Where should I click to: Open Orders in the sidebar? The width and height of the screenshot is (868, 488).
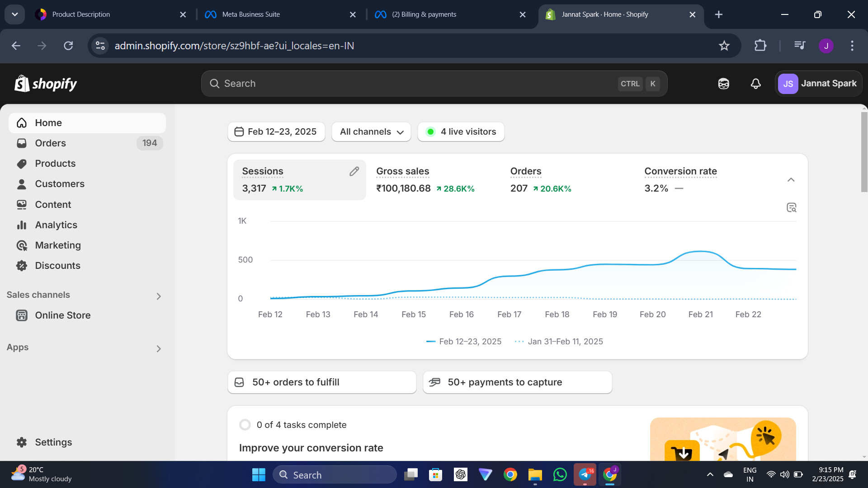87,143
